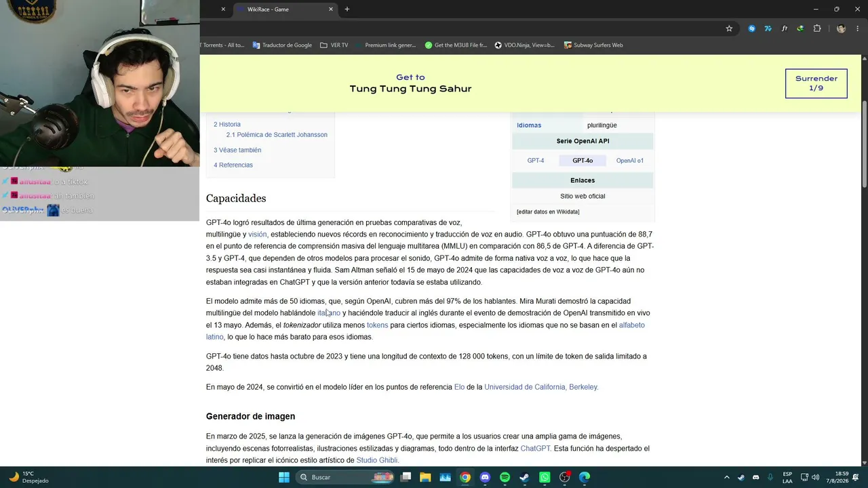Click the microphone tray icon
The width and height of the screenshot is (868, 488).
pos(770,477)
